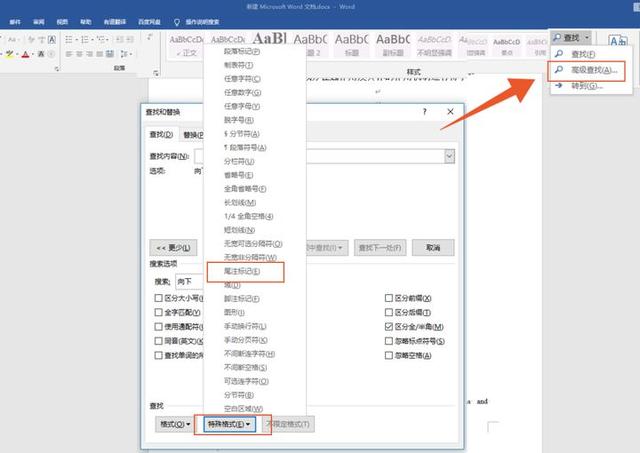Choose 1/4 全角空格 menu entry
The image size is (640, 453).
pyautogui.click(x=249, y=216)
